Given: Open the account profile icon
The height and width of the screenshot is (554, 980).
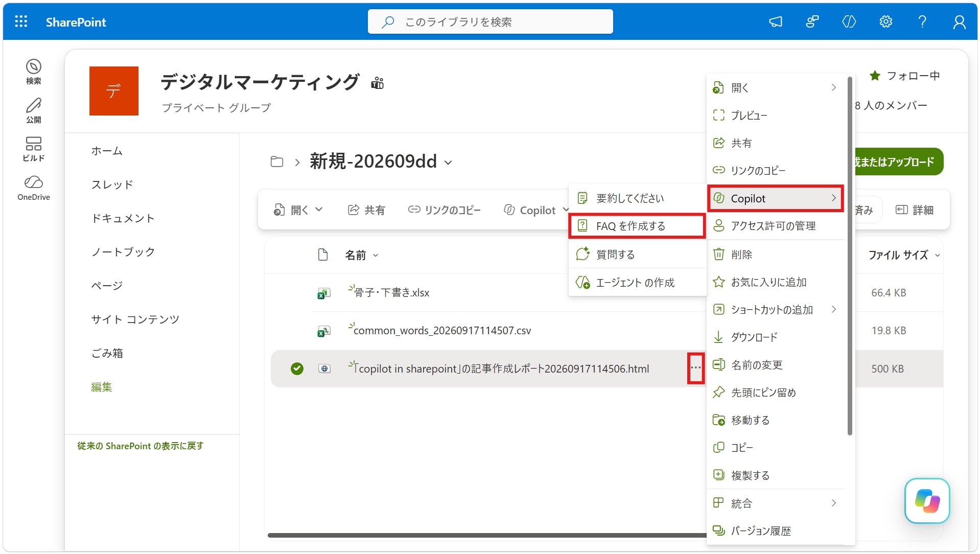Looking at the screenshot, I should 959,21.
